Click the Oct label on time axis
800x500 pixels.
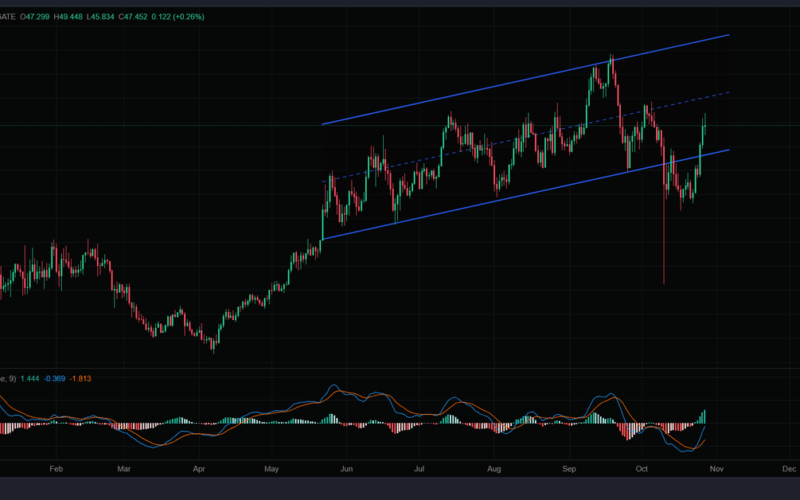[x=642, y=467]
